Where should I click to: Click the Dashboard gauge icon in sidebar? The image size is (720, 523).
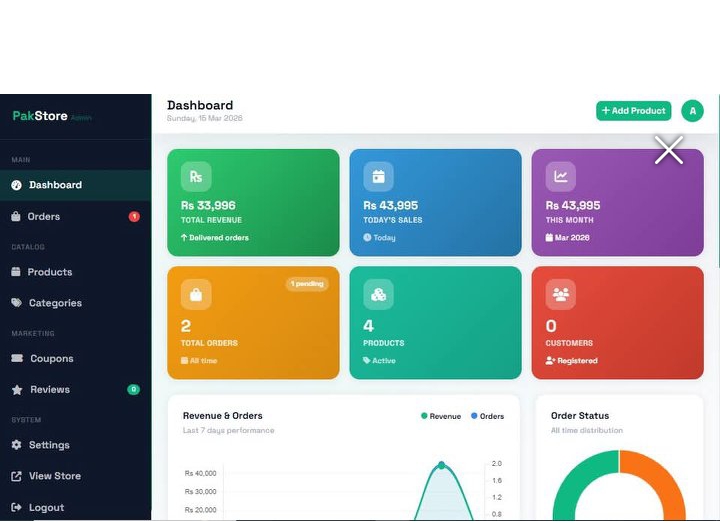click(17, 185)
